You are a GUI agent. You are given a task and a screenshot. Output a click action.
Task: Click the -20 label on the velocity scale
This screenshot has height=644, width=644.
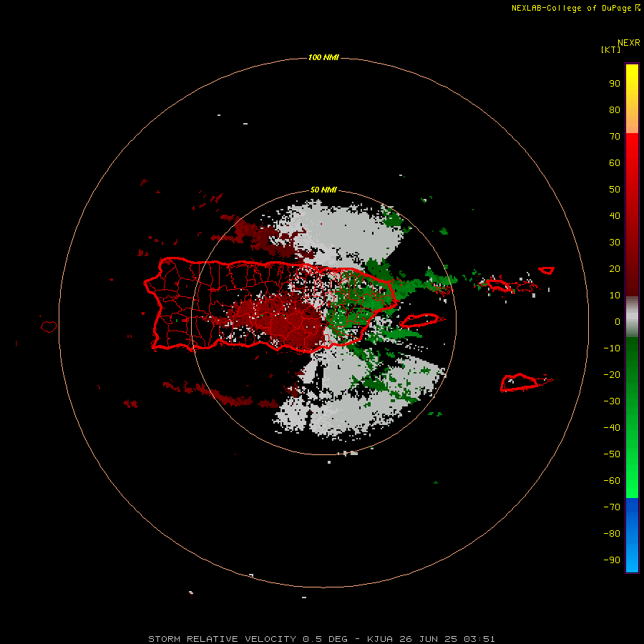point(612,375)
